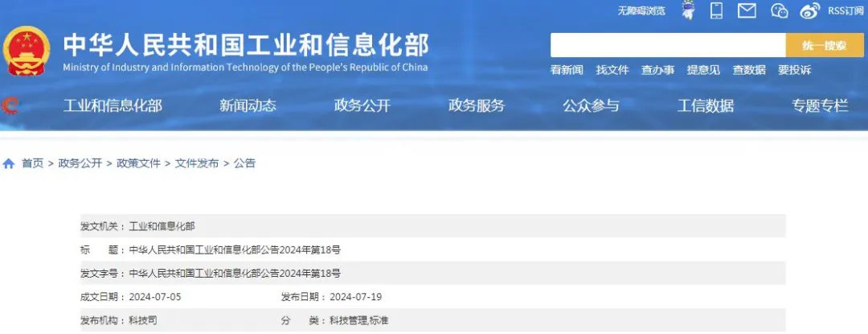This screenshot has width=868, height=334.
Task: Open the mobile phone version icon
Action: tap(716, 10)
